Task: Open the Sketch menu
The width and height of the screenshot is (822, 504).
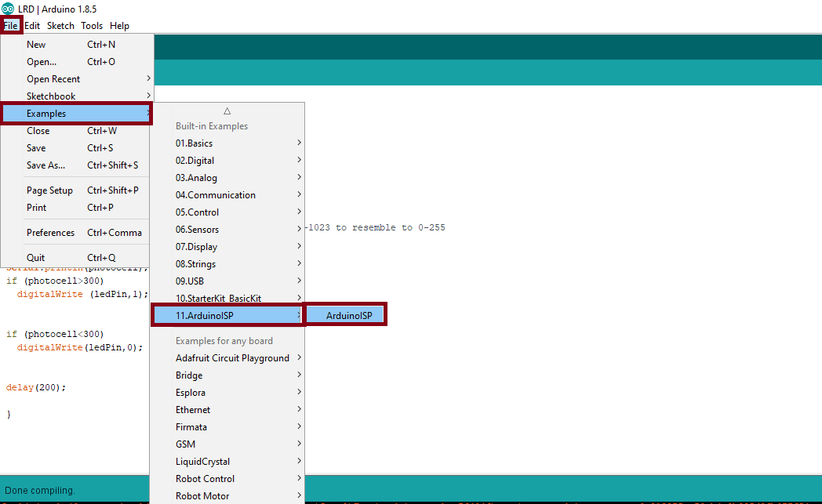Action: click(60, 26)
